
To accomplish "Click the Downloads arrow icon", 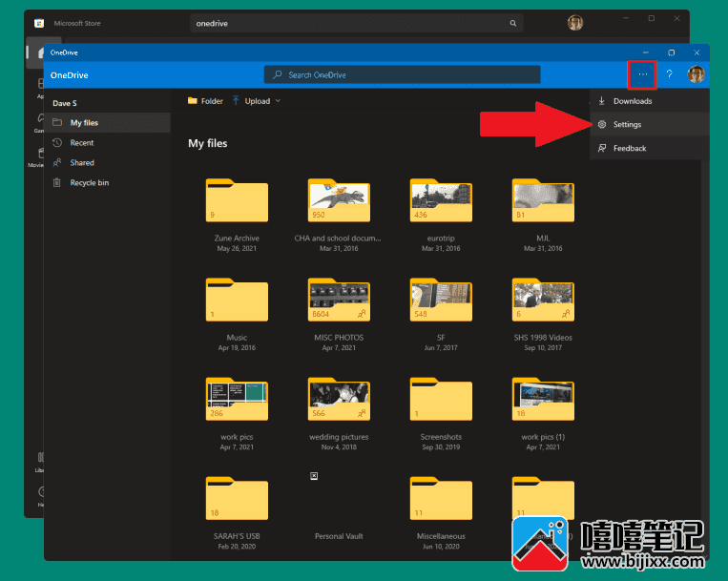I will coord(602,101).
